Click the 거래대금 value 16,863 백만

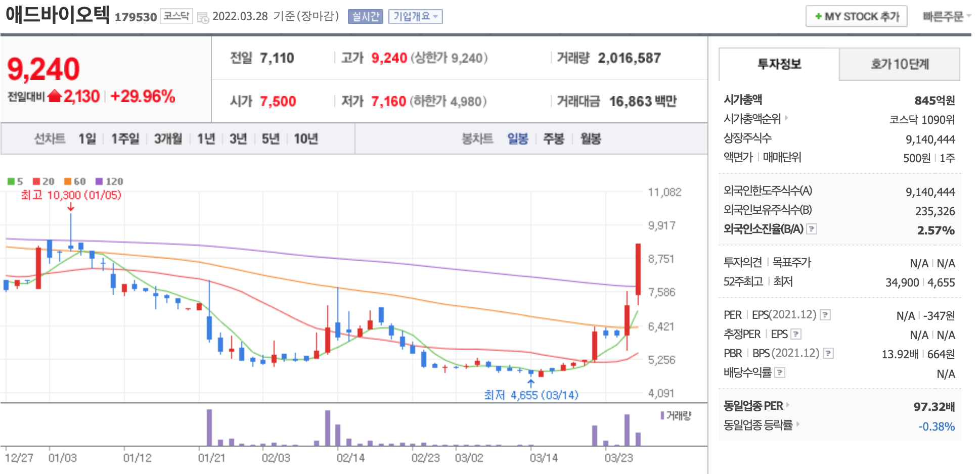tap(643, 102)
